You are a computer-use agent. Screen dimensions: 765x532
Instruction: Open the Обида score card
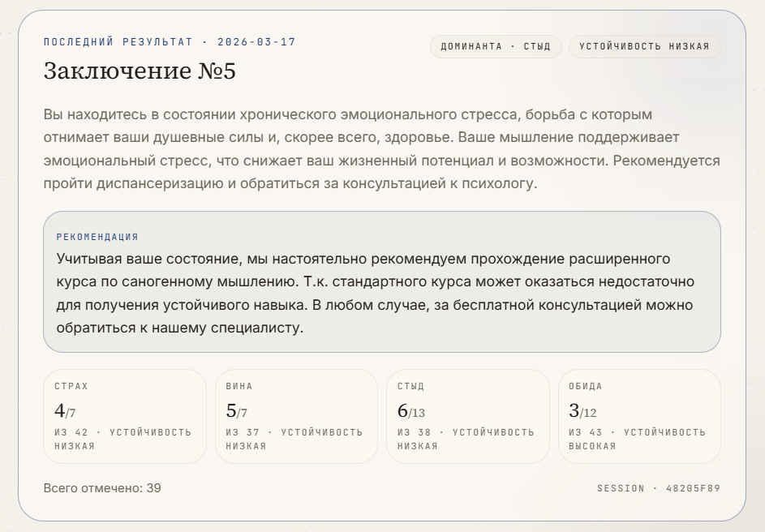(x=639, y=416)
